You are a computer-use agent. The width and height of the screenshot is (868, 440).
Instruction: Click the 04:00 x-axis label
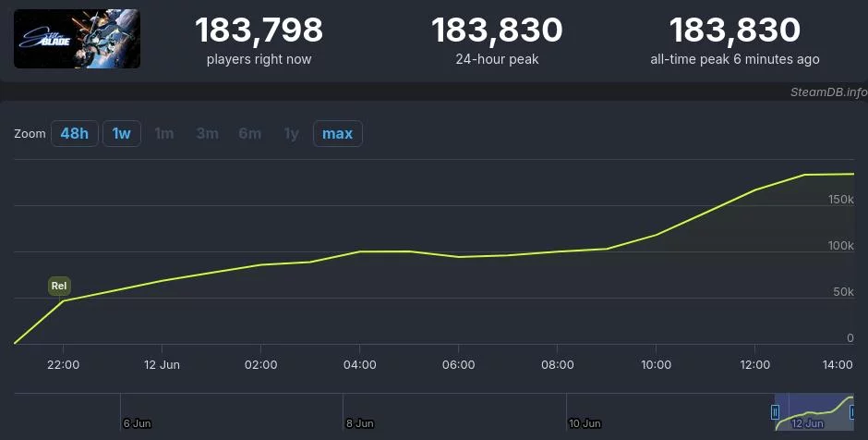coord(360,364)
